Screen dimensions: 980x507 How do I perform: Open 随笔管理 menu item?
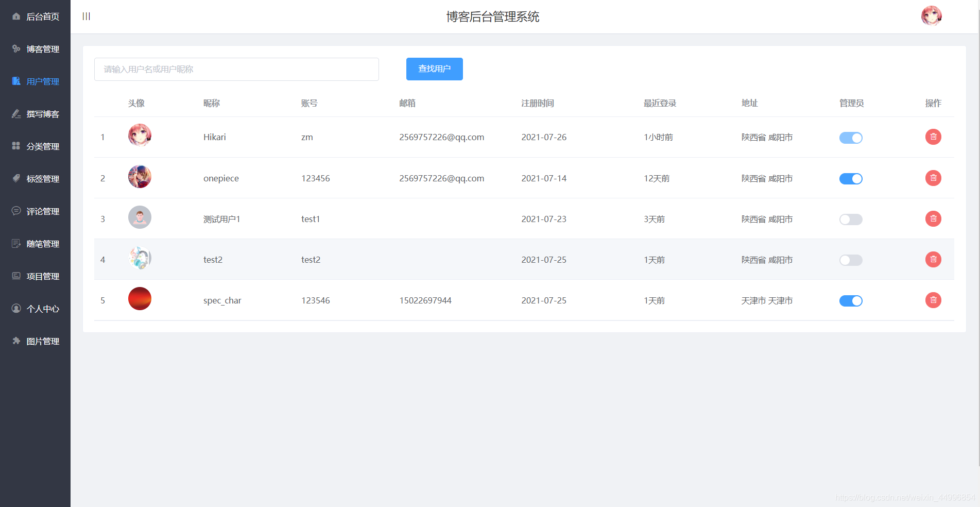[x=35, y=244]
